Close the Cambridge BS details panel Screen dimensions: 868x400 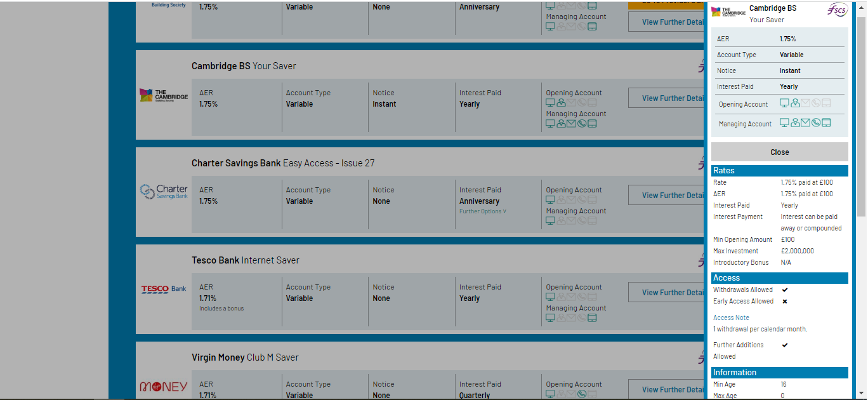780,152
